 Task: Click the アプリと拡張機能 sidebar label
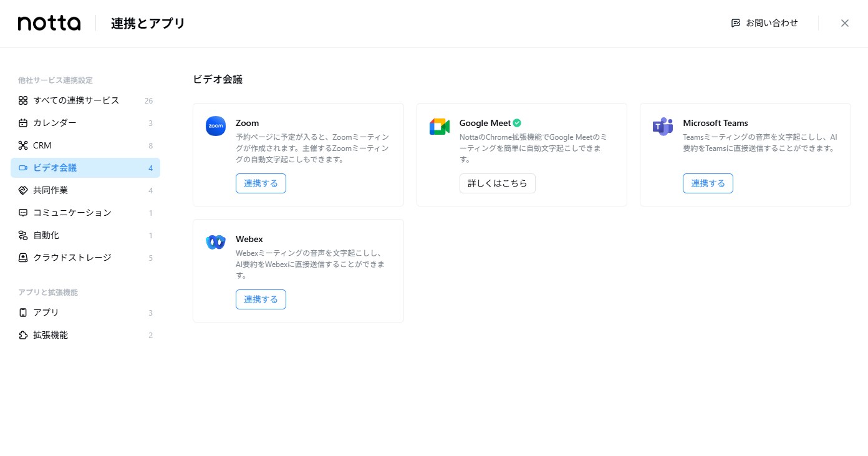tap(48, 292)
